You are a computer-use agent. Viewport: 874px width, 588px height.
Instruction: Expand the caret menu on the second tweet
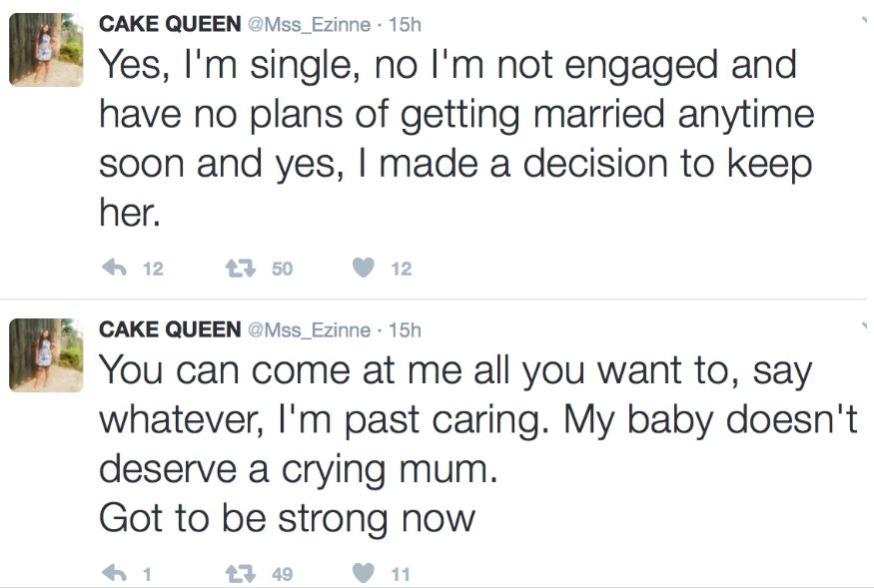tap(862, 325)
